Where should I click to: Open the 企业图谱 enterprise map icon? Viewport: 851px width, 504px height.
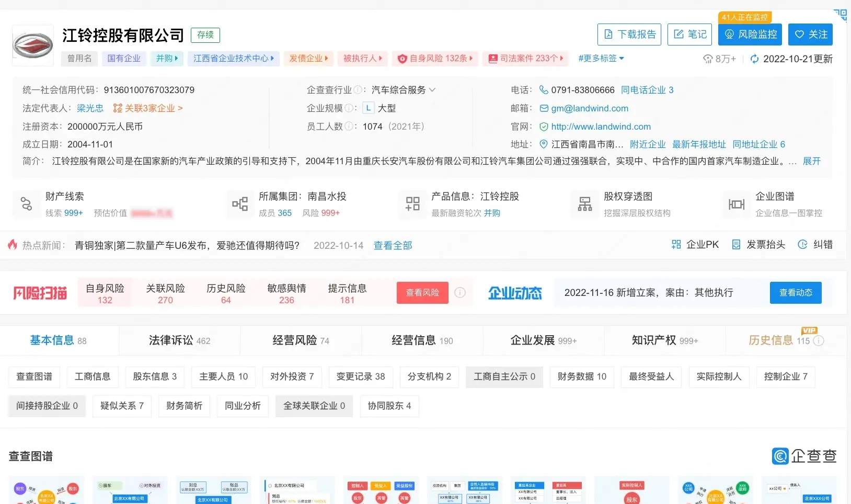point(736,204)
